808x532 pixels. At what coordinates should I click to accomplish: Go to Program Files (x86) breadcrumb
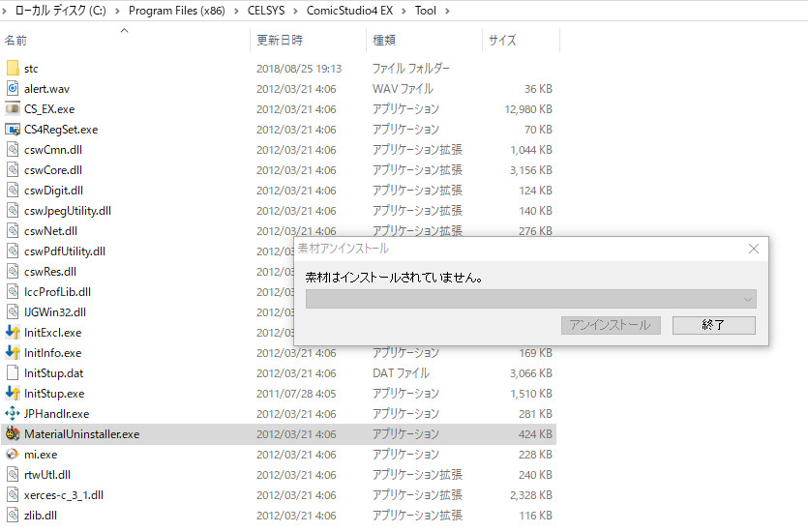coord(177,11)
